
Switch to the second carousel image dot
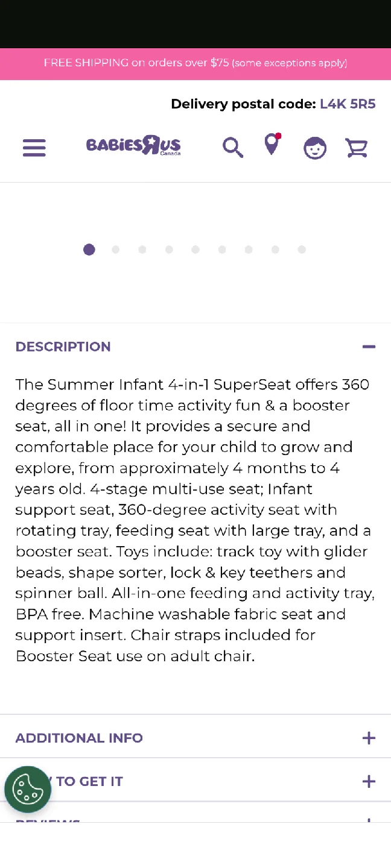tap(116, 249)
